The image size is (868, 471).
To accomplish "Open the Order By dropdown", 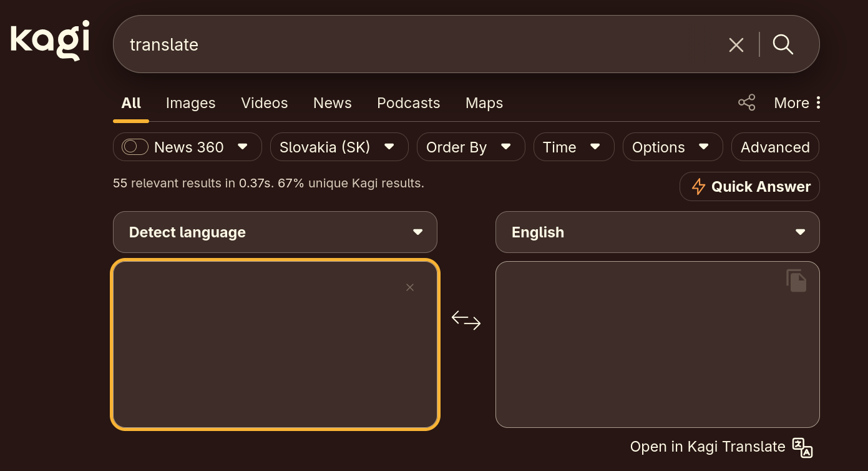I will pos(471,147).
